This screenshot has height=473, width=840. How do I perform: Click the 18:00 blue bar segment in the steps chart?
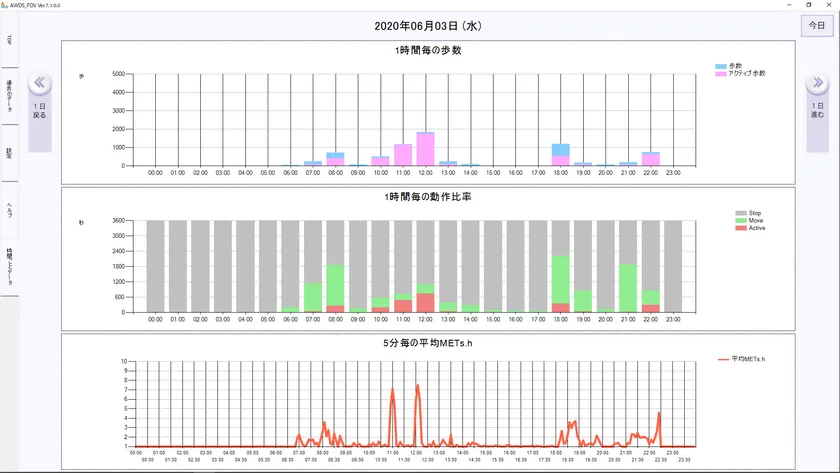point(560,150)
